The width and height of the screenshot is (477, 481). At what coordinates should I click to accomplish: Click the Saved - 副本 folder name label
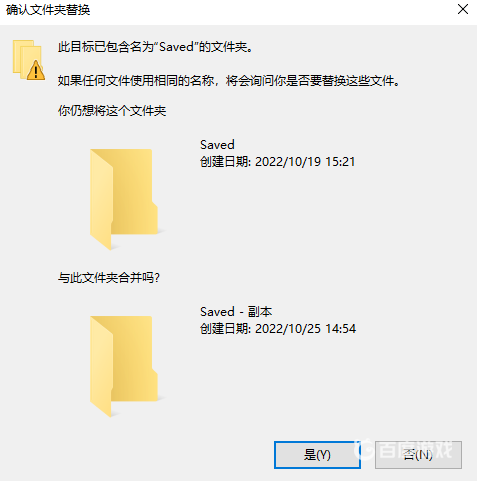coord(236,312)
